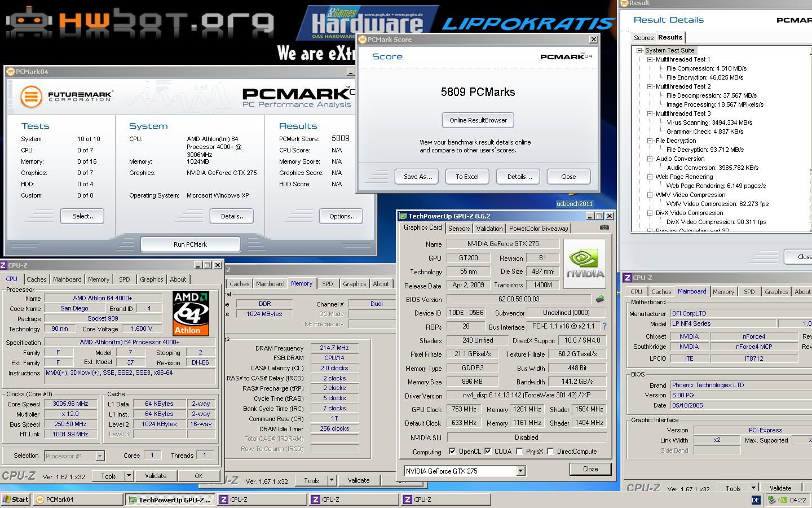812x508 pixels.
Task: Click the Bus Interface question mark icon
Action: [604, 326]
